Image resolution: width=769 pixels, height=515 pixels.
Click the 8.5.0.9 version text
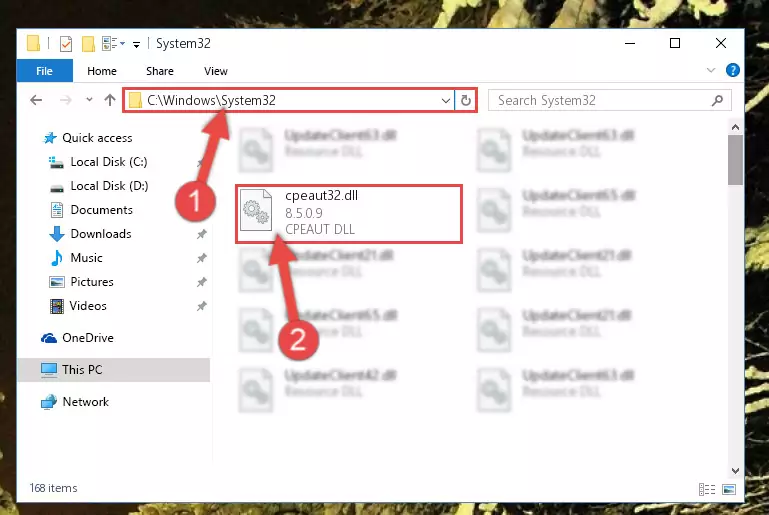pos(304,213)
